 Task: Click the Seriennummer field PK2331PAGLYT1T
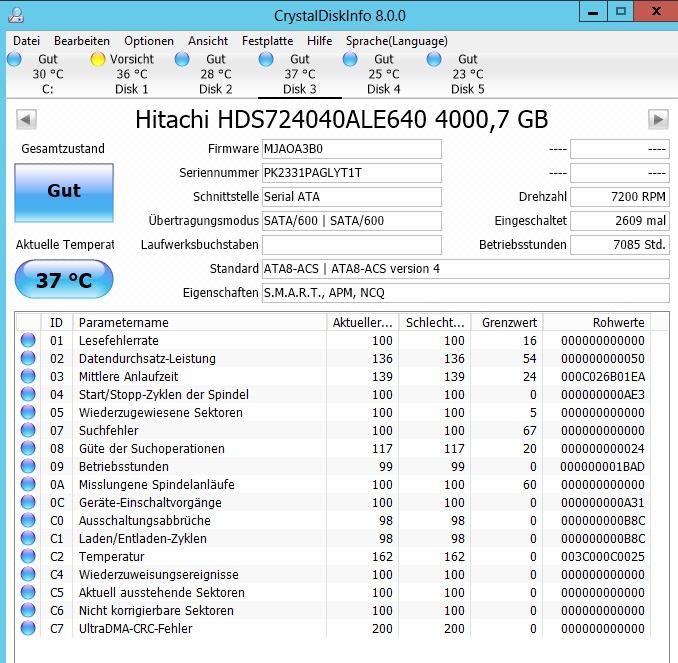[352, 173]
